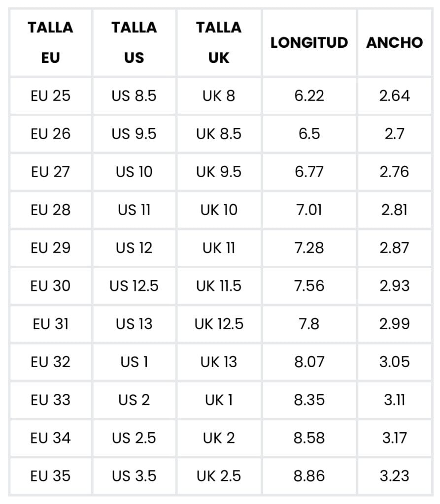Select the LONGITUD column header

309,42
